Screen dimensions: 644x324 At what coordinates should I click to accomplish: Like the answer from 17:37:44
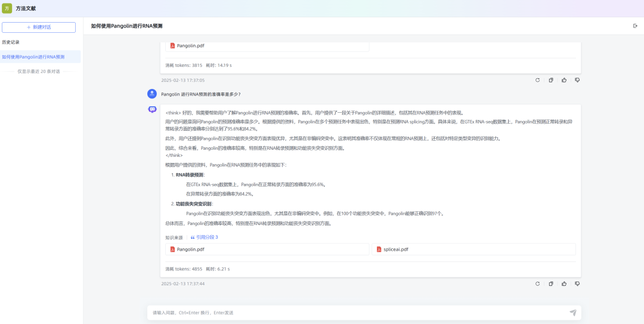tap(564, 283)
